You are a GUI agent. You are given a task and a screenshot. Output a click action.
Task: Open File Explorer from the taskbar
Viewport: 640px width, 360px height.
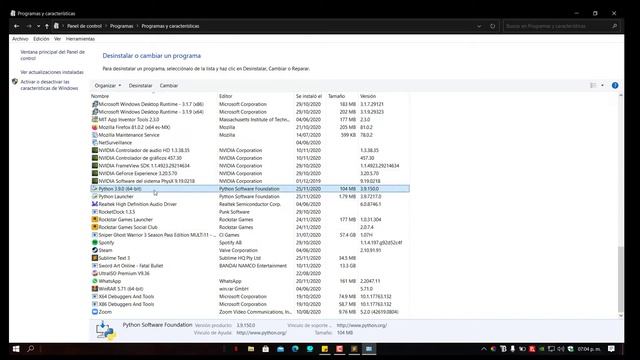click(x=251, y=349)
